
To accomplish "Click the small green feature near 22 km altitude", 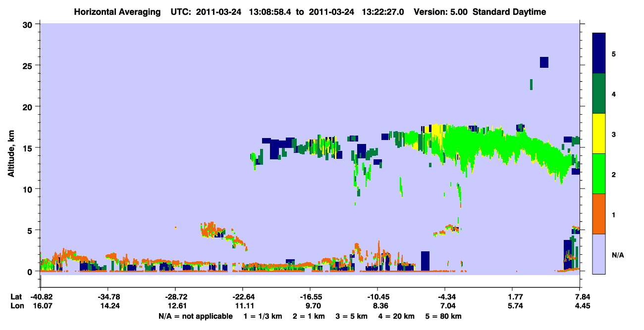I will click(531, 84).
